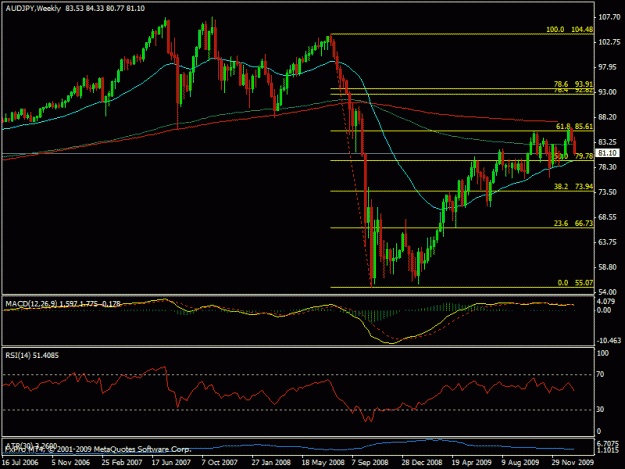The height and width of the screenshot is (469, 625).
Task: Click the 1.1015 ATR scale value
Action: (609, 451)
